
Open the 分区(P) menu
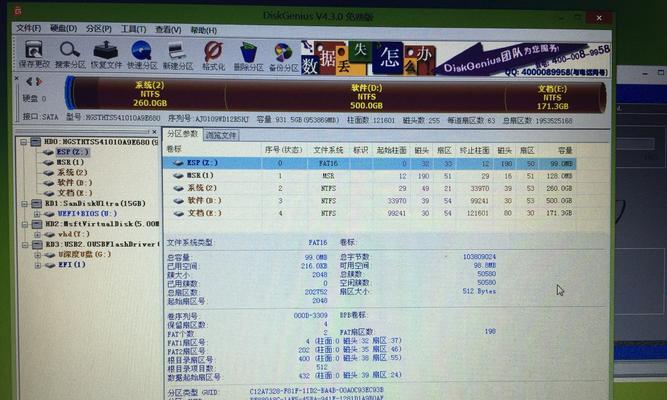click(x=99, y=29)
